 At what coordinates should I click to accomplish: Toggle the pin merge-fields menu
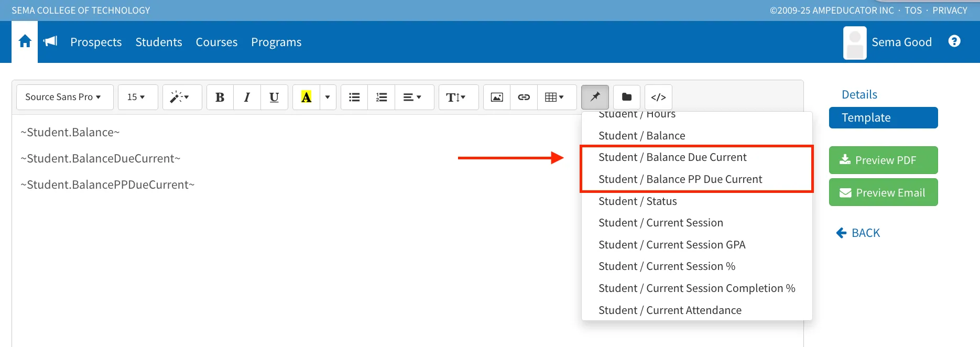[595, 97]
